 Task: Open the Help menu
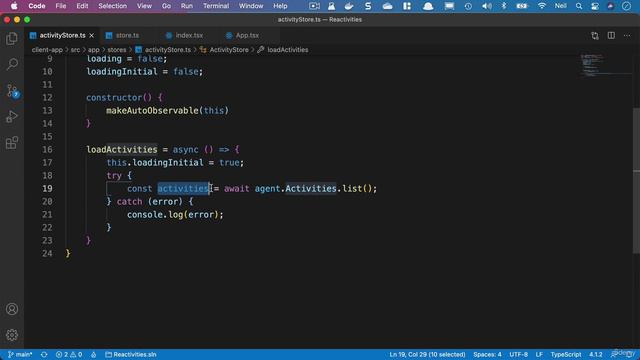(280, 6)
